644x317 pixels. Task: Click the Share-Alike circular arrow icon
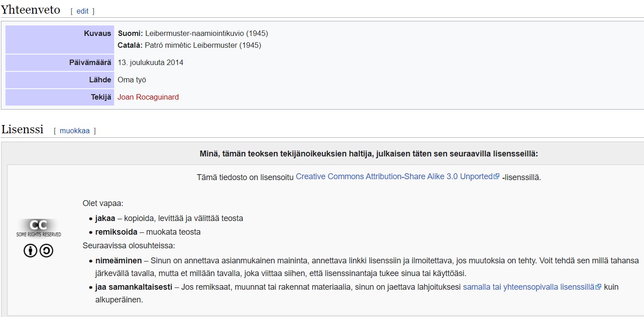coord(46,251)
